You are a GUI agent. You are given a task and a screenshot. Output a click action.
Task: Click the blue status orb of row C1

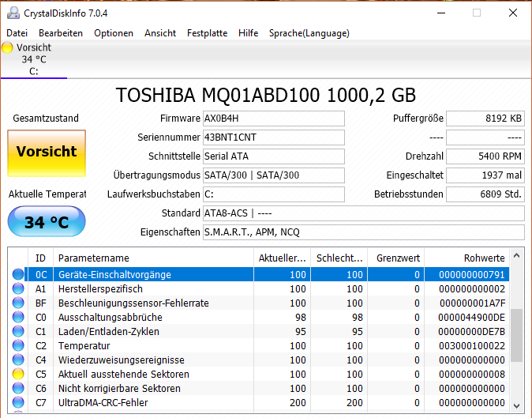tap(18, 331)
